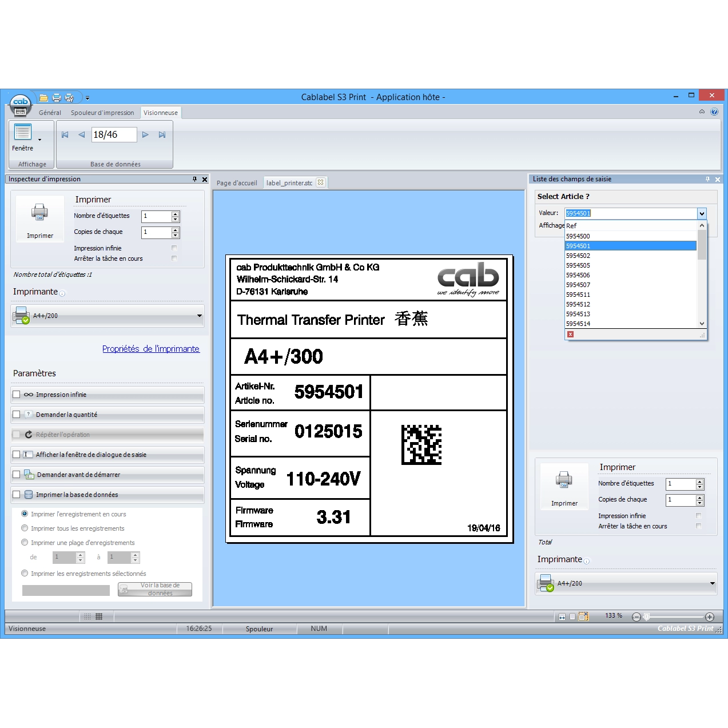Viewport: 728px width, 728px height.
Task: Open the Page d'accueil document tab
Action: [x=237, y=183]
